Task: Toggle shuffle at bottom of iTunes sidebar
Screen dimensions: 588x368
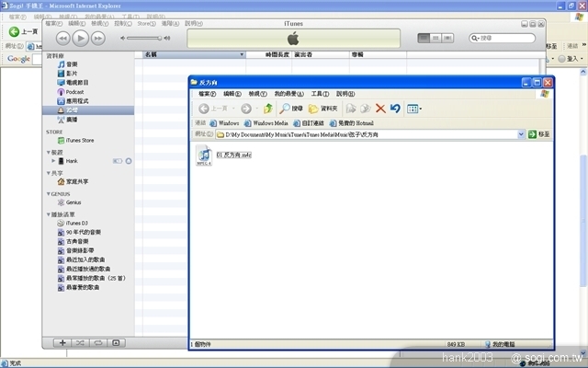Action: pos(80,342)
